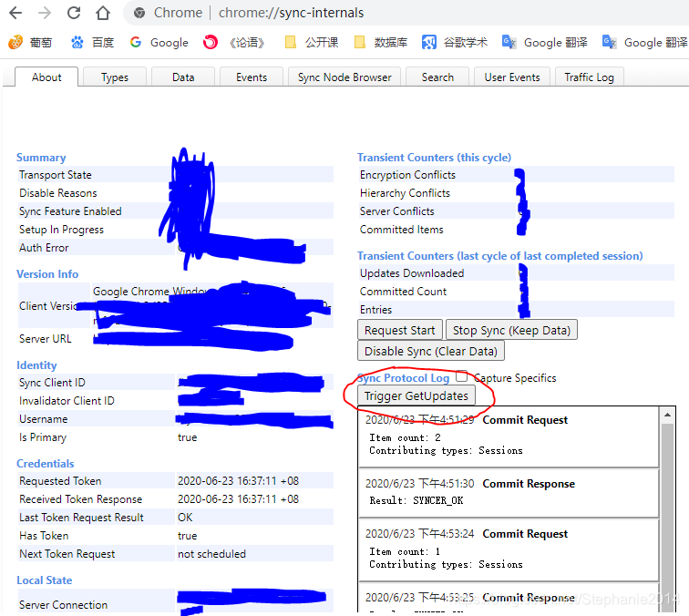Click the Requested Token timestamp value
689x616 pixels.
coord(238,481)
